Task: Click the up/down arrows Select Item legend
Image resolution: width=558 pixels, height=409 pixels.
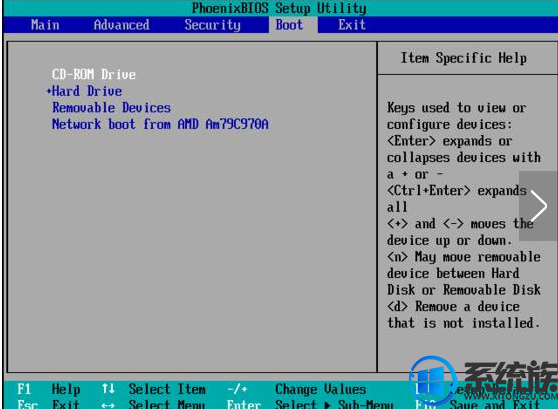Action: [x=154, y=389]
